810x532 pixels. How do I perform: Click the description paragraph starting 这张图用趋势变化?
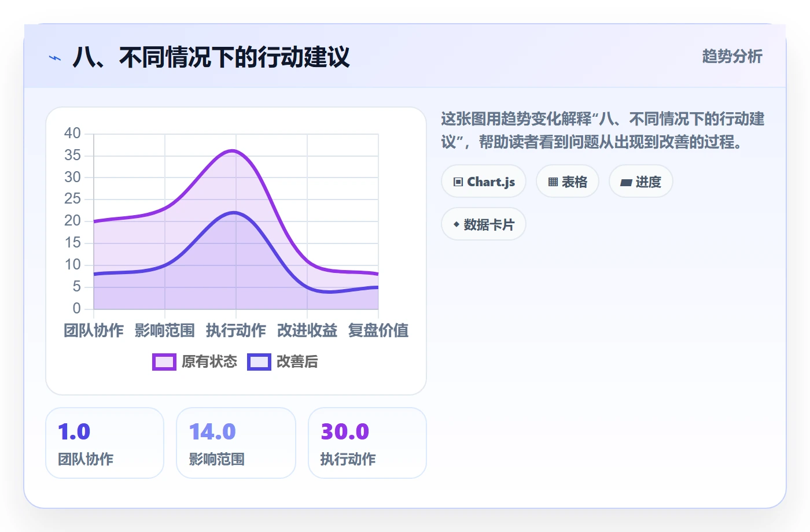click(603, 130)
